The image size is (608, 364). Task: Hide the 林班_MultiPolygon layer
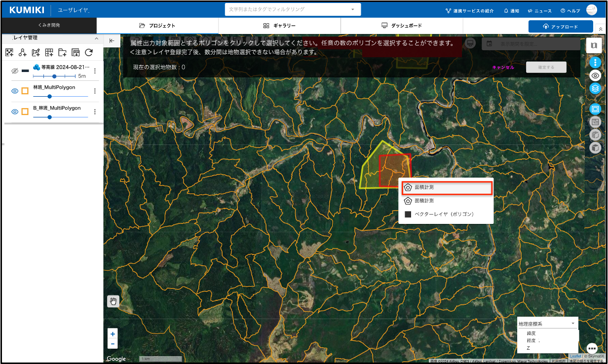tap(15, 91)
